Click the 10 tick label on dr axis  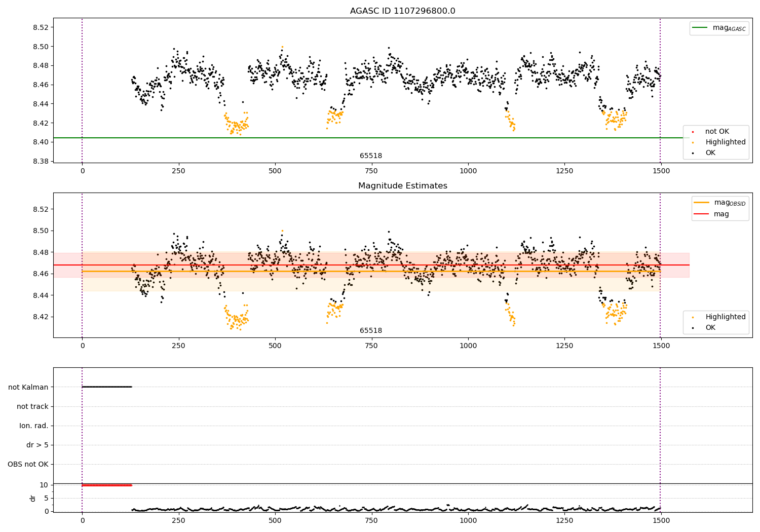click(44, 485)
